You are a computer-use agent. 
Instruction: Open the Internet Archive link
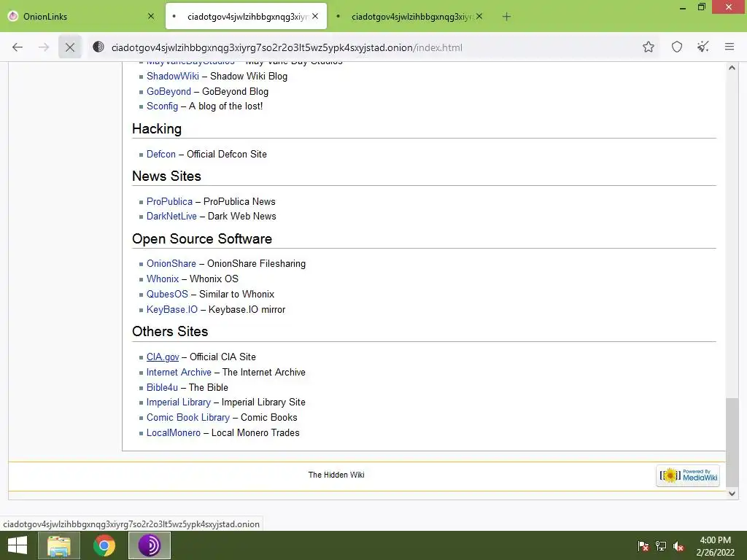tap(179, 373)
